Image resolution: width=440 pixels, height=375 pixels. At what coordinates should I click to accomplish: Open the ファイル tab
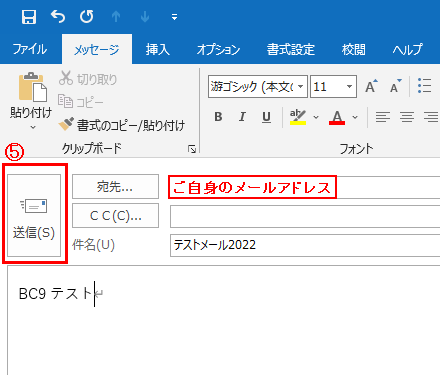(x=30, y=49)
